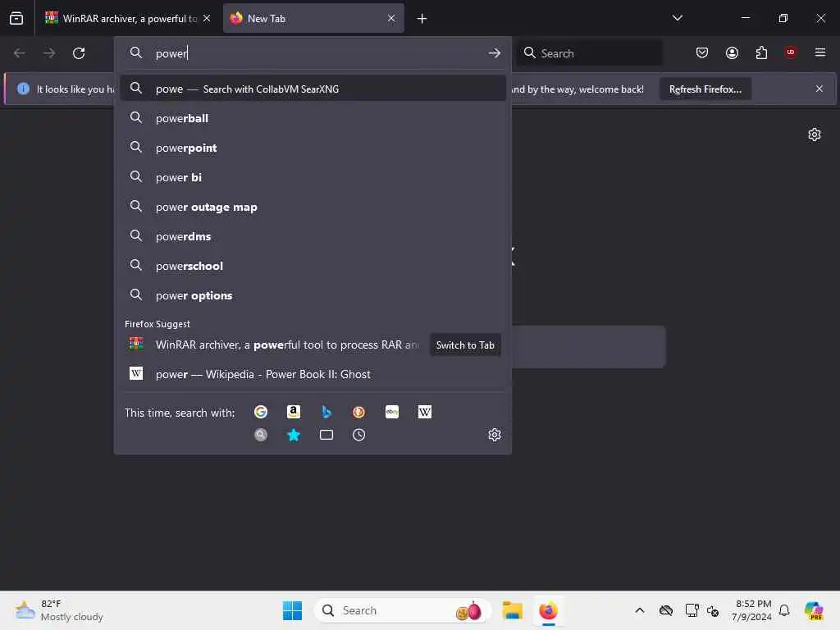Open the Extensions puzzle icon
The height and width of the screenshot is (630, 840).
pyautogui.click(x=761, y=52)
